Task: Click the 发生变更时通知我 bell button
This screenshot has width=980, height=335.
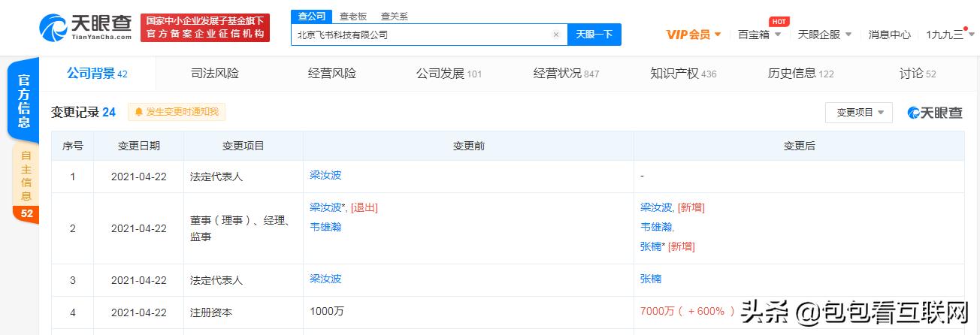Action: (177, 112)
